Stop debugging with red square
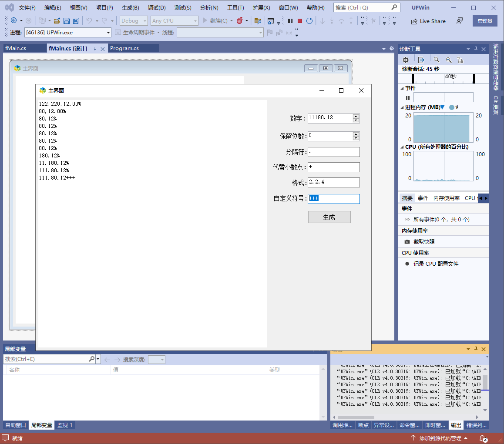Image resolution: width=504 pixels, height=444 pixels. (300, 21)
